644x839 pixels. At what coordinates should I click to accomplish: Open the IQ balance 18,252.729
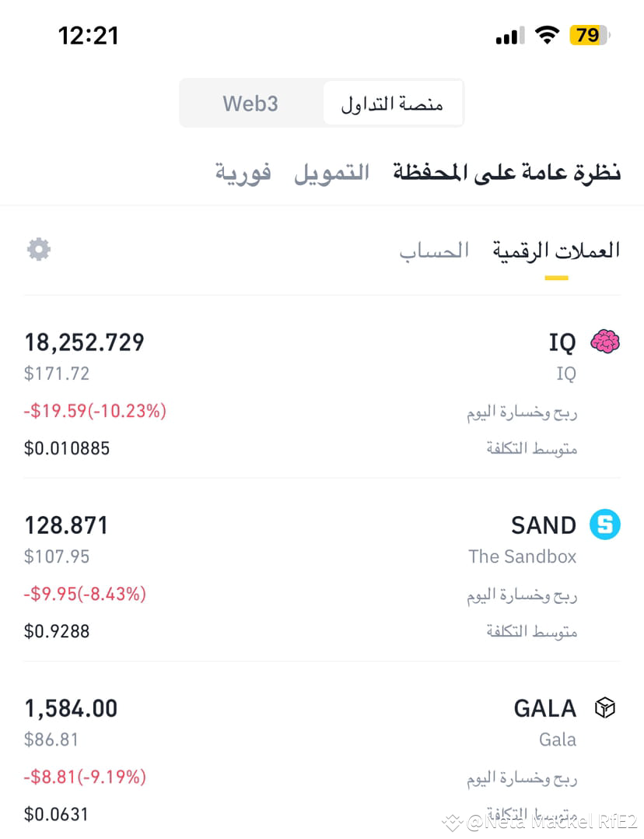[85, 342]
